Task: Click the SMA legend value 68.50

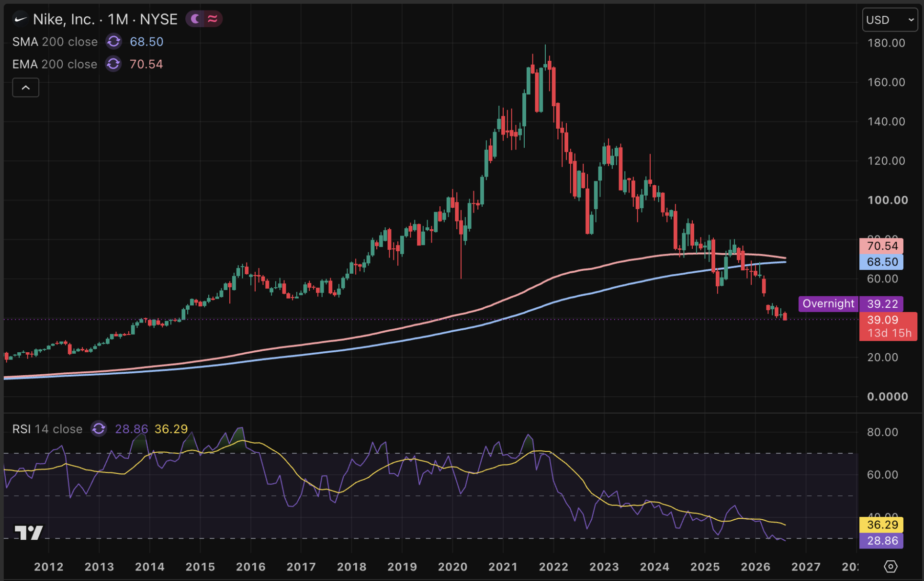Action: 146,42
